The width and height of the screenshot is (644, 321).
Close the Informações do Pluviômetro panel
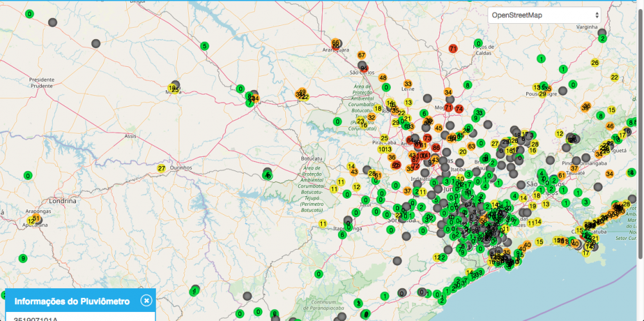146,300
